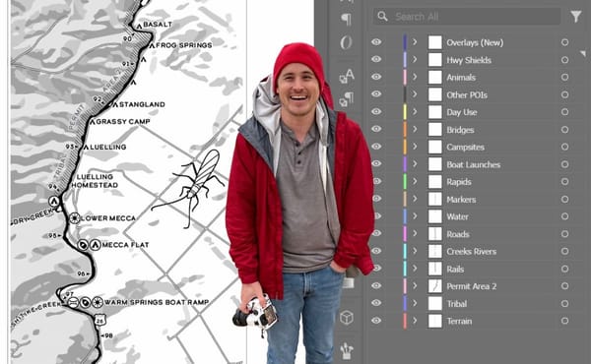Select the Tribal layer name
This screenshot has height=364, width=591.
(457, 304)
